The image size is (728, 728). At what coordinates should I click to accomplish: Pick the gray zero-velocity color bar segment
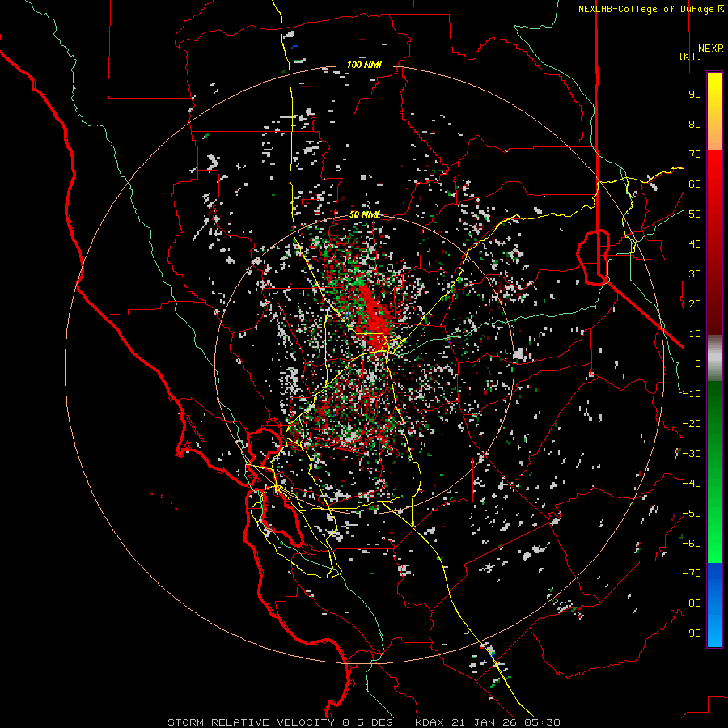point(714,358)
